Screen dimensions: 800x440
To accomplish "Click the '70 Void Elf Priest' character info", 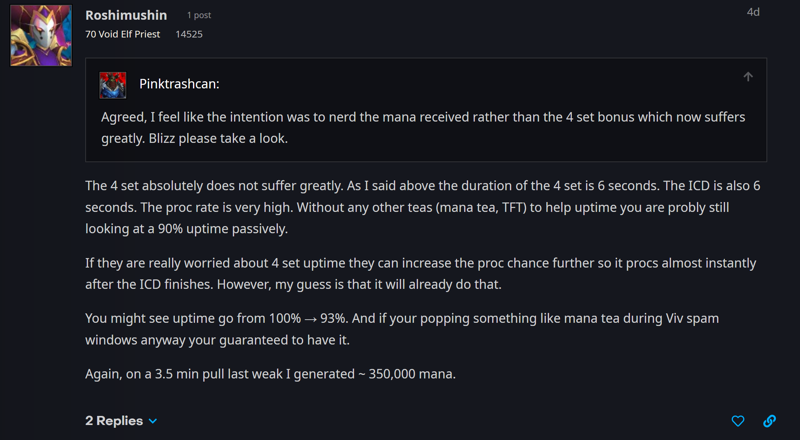I will click(x=122, y=34).
